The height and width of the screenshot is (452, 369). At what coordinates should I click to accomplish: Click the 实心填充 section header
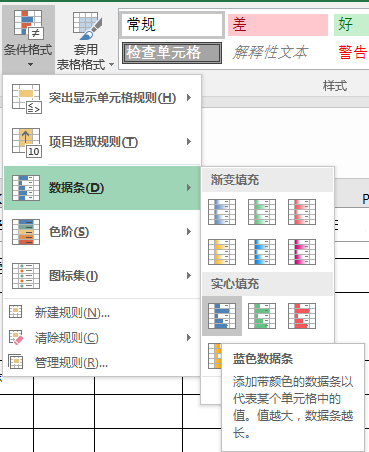(268, 284)
